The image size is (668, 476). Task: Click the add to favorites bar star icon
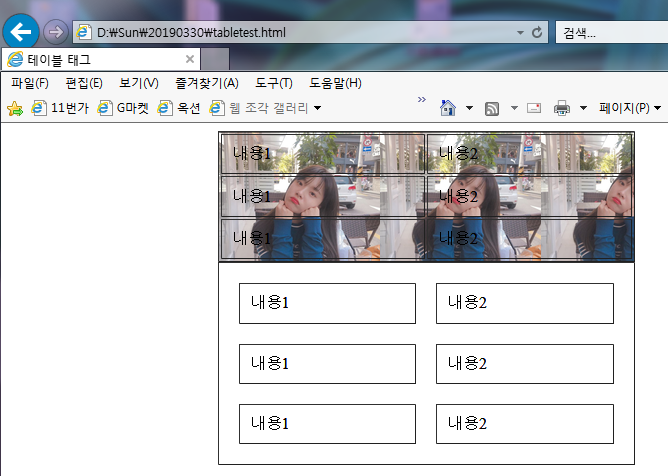click(x=15, y=108)
